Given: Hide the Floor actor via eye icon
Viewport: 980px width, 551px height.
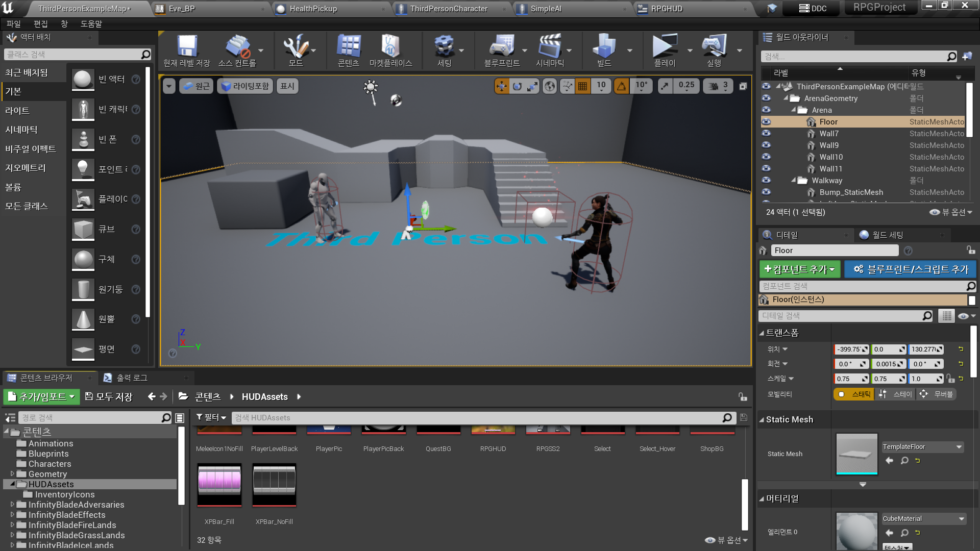Looking at the screenshot, I should (766, 122).
